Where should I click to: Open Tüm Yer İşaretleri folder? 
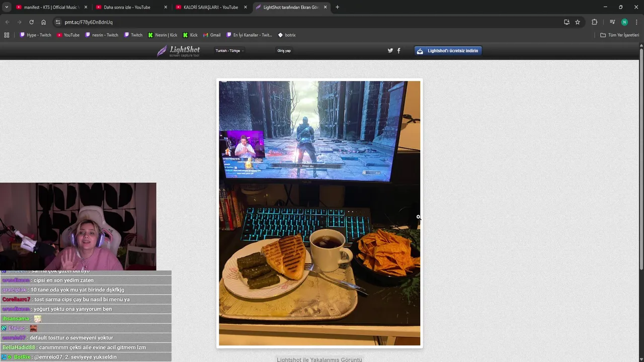point(620,35)
